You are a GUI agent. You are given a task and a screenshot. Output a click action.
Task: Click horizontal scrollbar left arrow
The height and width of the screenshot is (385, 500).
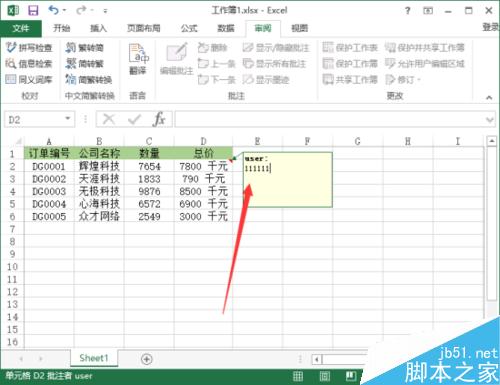pos(317,359)
